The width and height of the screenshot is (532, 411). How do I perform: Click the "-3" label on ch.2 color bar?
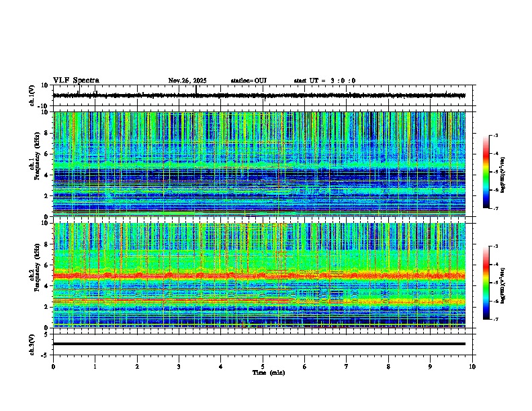point(495,246)
